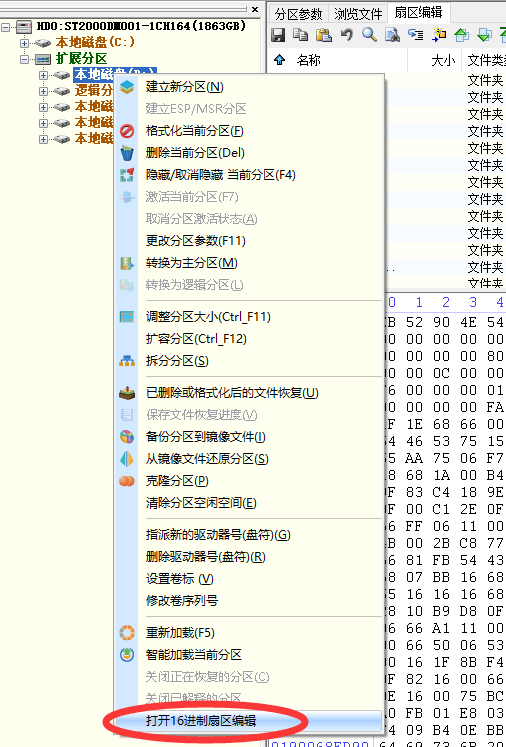Click the binoculars Find icon in toolbar
Image resolution: width=506 pixels, height=747 pixels.
click(x=393, y=34)
